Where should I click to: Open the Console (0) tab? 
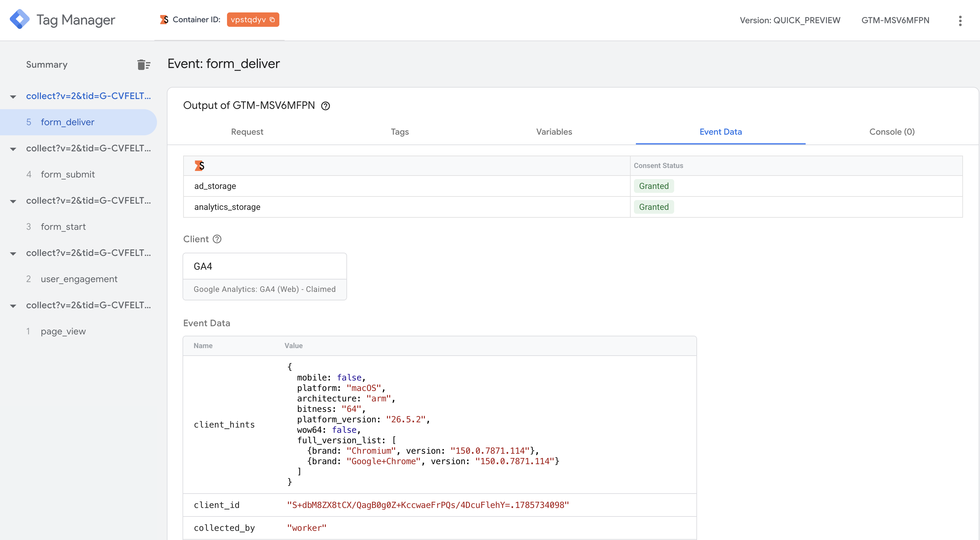(x=892, y=132)
